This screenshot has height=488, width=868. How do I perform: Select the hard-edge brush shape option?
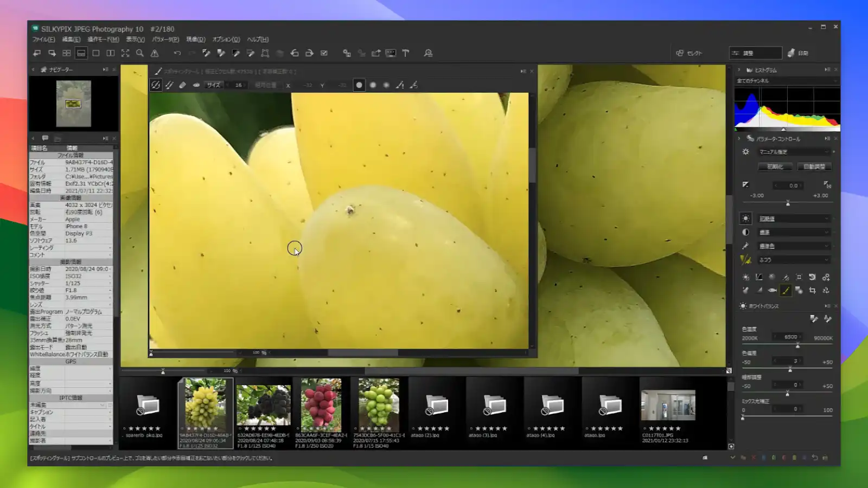359,85
